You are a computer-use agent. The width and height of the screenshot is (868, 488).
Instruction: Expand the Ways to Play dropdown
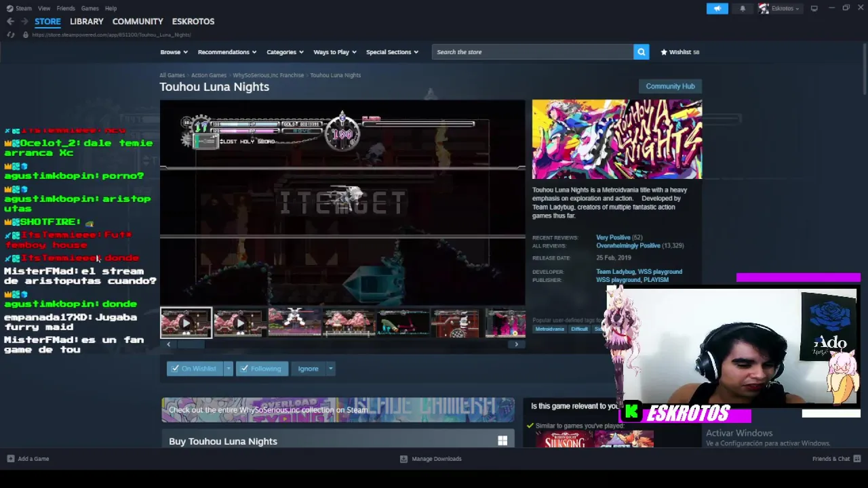coord(335,52)
